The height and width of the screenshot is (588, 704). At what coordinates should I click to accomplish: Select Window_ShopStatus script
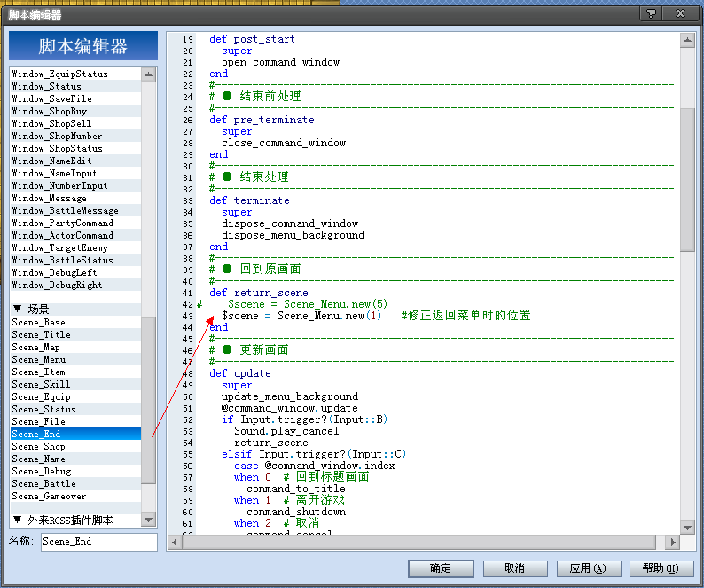75,148
